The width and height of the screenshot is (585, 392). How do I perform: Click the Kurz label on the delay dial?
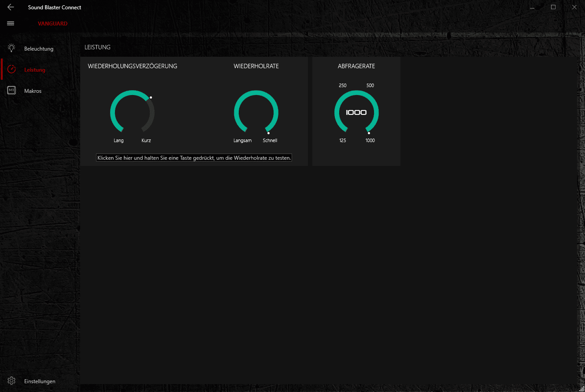[x=146, y=141]
